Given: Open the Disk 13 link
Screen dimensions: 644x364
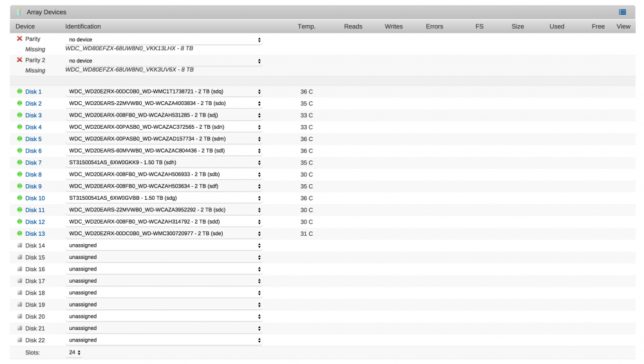Looking at the screenshot, I should click(x=35, y=234).
